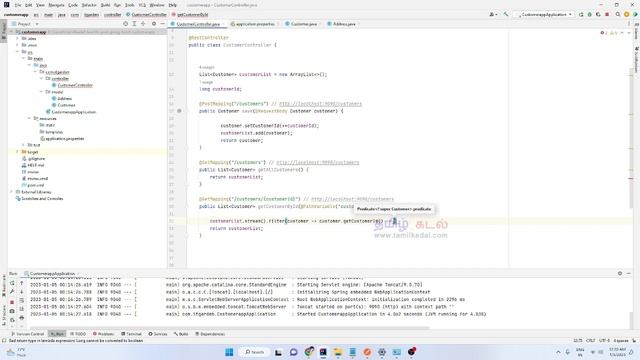The height and width of the screenshot is (360, 640).
Task: Toggle scroll-to-end icon in Run console
Action: (x=22, y=309)
